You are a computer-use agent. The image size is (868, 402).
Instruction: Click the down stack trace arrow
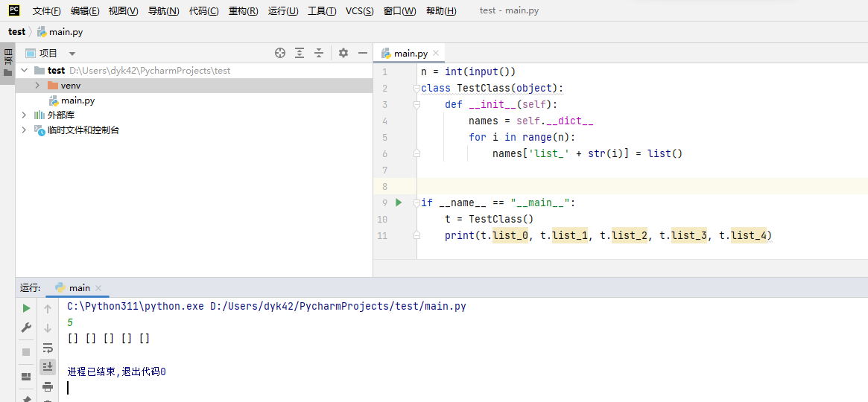click(48, 328)
